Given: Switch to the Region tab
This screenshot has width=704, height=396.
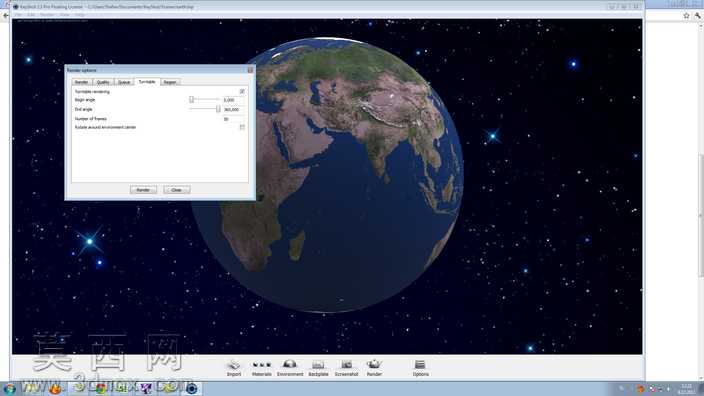Looking at the screenshot, I should click(x=170, y=82).
